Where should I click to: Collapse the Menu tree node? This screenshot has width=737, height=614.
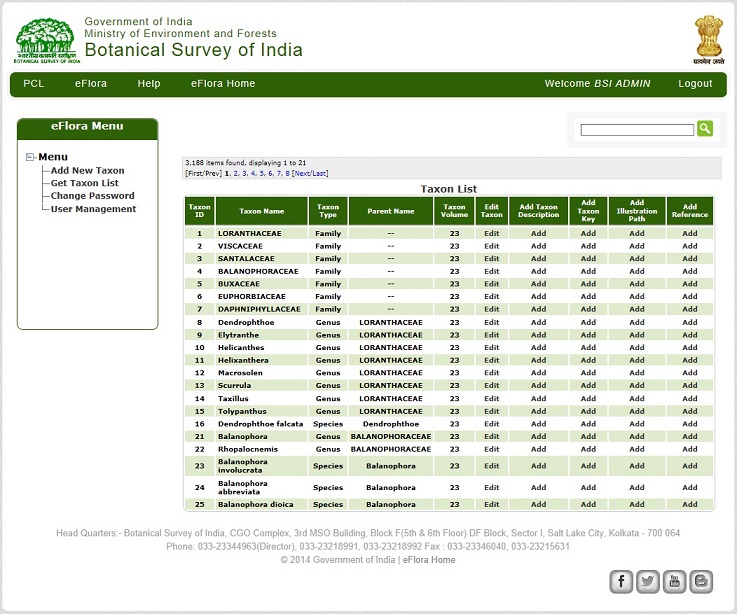tap(31, 157)
